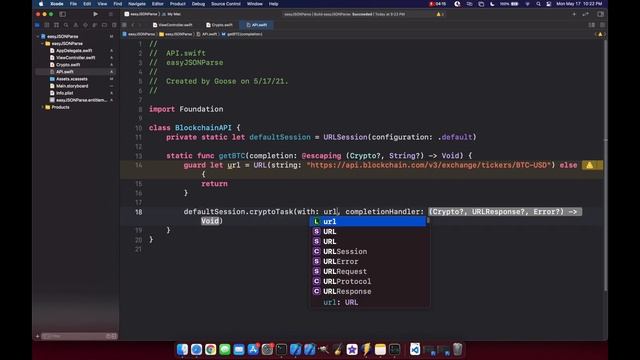Select the easyJSONParse entitlements file
Viewport: 640px width, 360px height.
tap(81, 100)
